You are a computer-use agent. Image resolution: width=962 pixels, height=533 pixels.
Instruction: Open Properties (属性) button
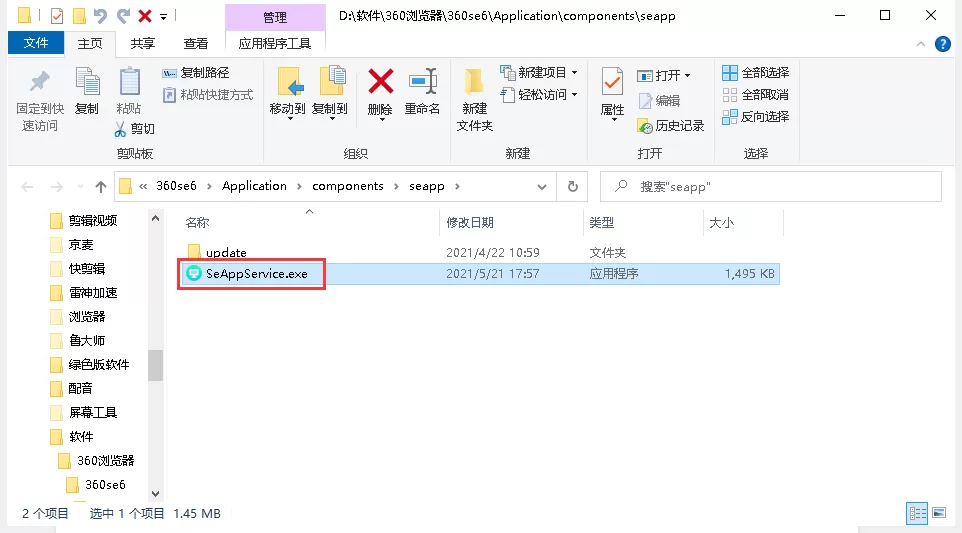pyautogui.click(x=612, y=93)
